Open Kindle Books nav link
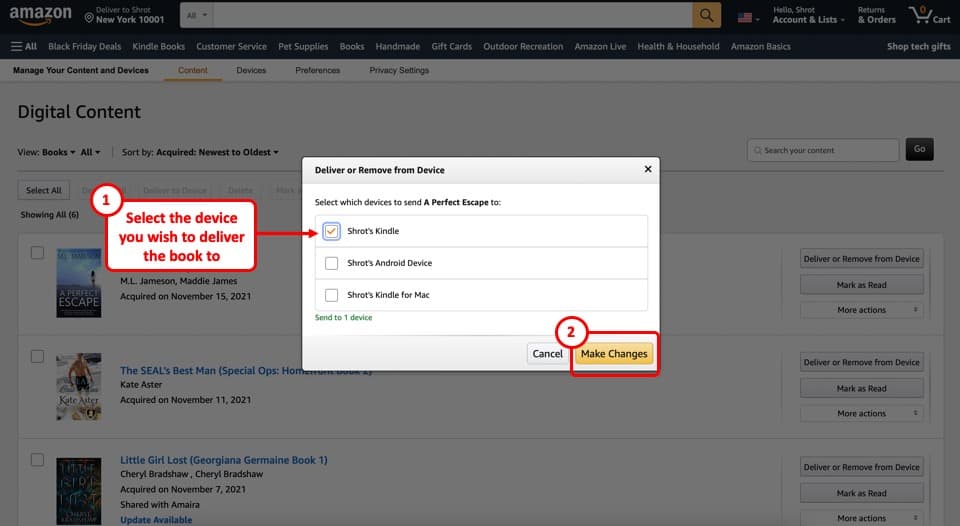The height and width of the screenshot is (526, 960). [159, 47]
